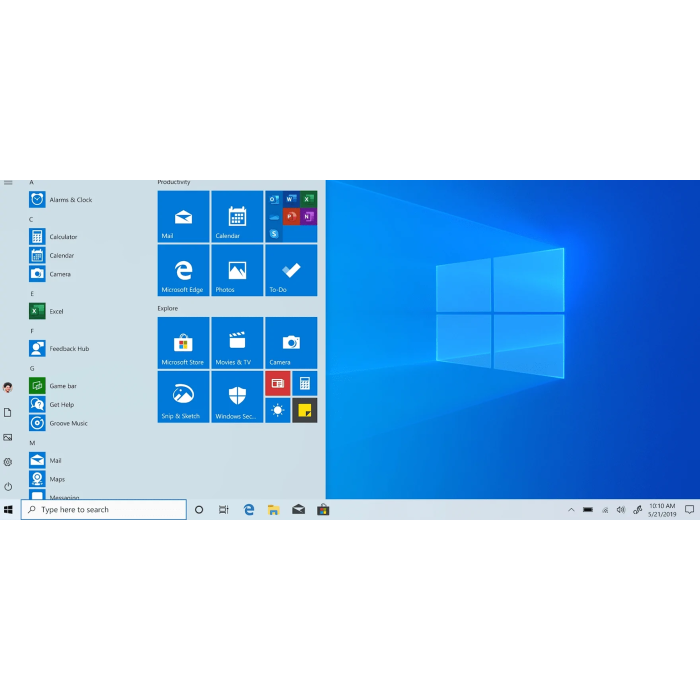Screen dimensions: 700x700
Task: Open the volume speaker icon
Action: tap(621, 509)
